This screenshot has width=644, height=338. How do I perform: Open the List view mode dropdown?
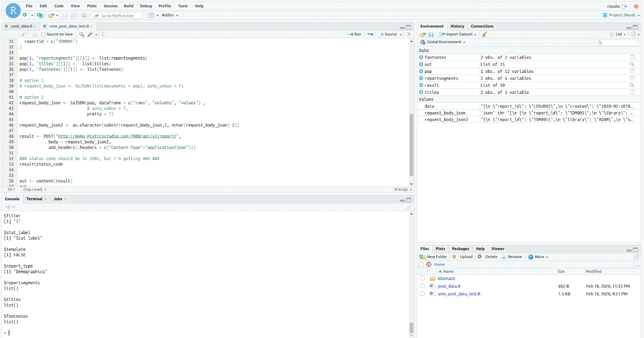coord(618,34)
